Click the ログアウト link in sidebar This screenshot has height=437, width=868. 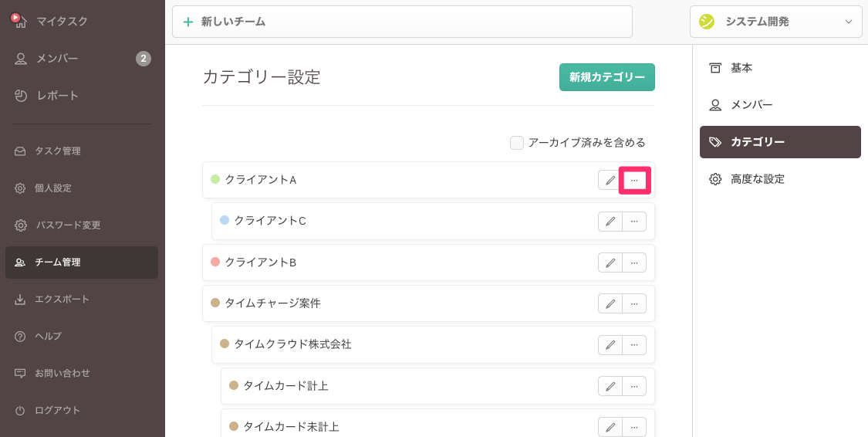tap(57, 410)
